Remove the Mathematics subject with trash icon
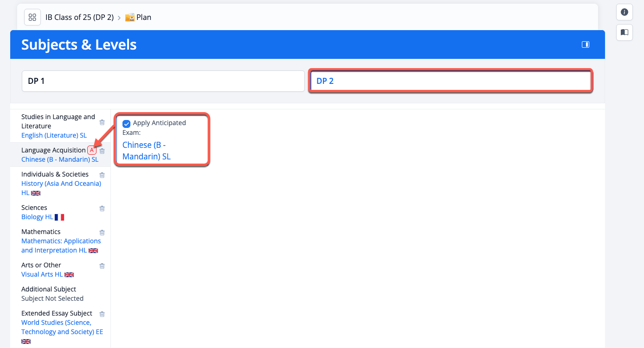The width and height of the screenshot is (644, 348). tap(102, 233)
